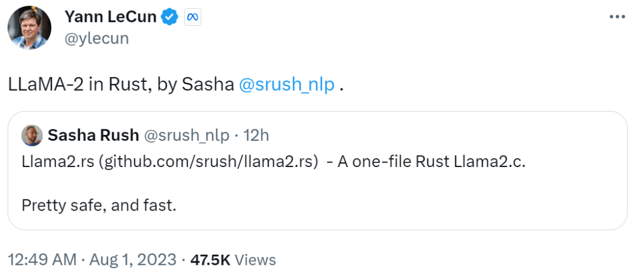
Task: Click the gray @srush_nlp handle in quote
Action: click(x=187, y=135)
